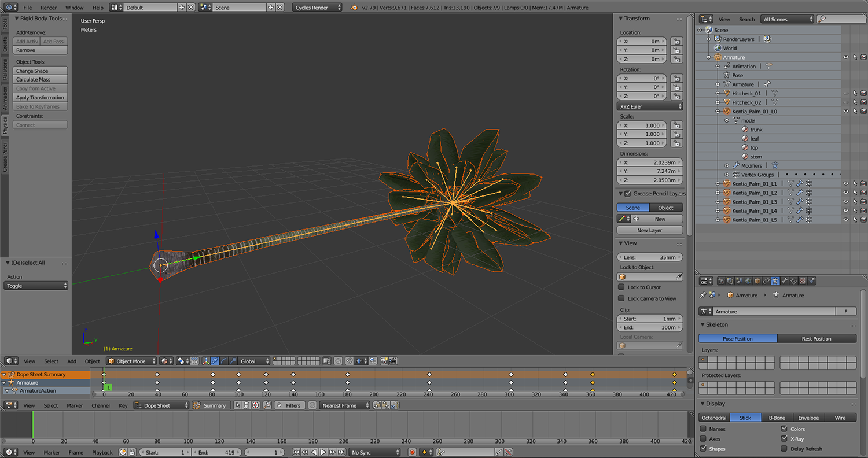The image size is (868, 458).
Task: Jump to the last frame button
Action: 341,452
